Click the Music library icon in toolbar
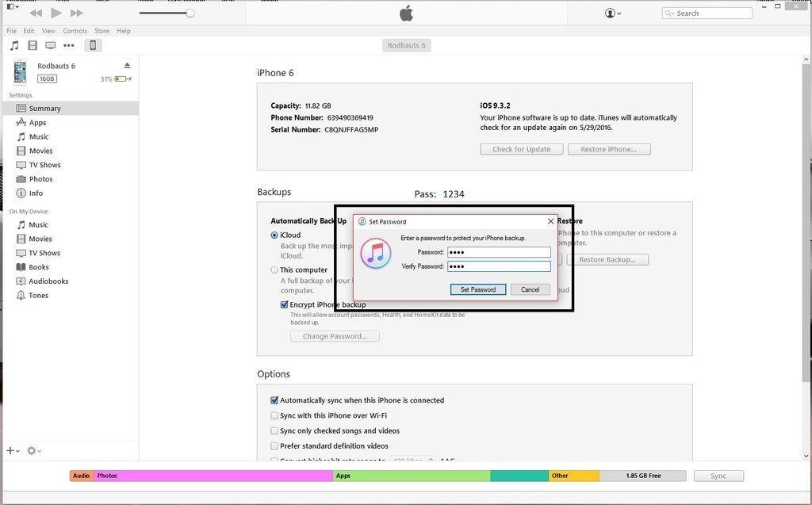 [x=13, y=45]
